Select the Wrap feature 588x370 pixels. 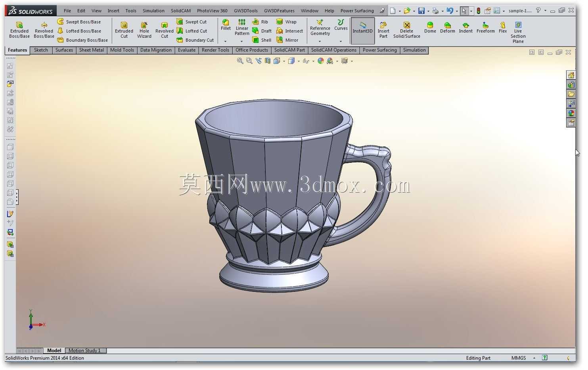pyautogui.click(x=286, y=22)
